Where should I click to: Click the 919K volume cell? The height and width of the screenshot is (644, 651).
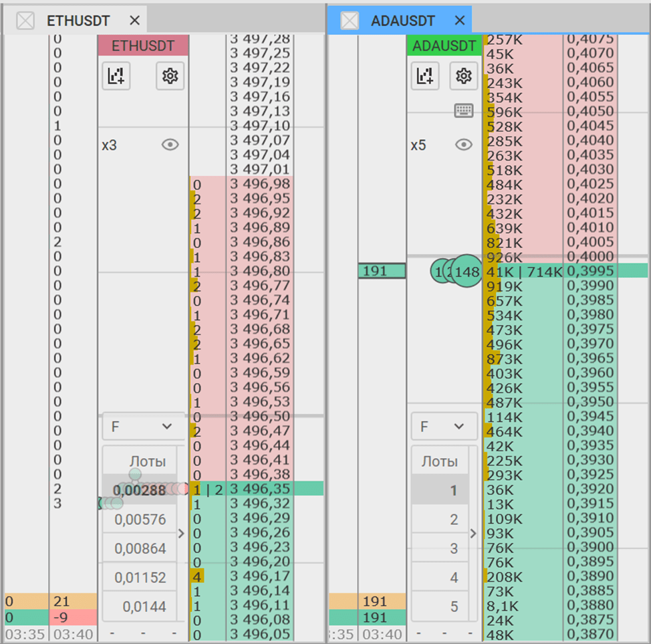pyautogui.click(x=523, y=286)
